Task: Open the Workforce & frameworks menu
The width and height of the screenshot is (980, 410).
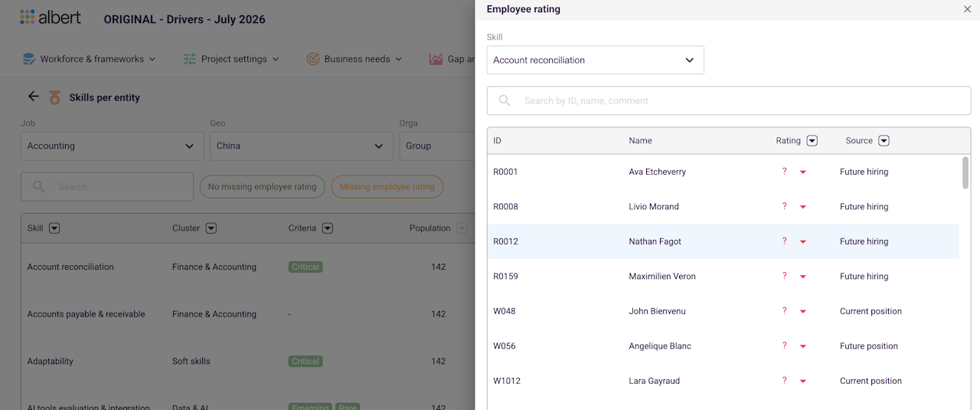Action: (90, 59)
